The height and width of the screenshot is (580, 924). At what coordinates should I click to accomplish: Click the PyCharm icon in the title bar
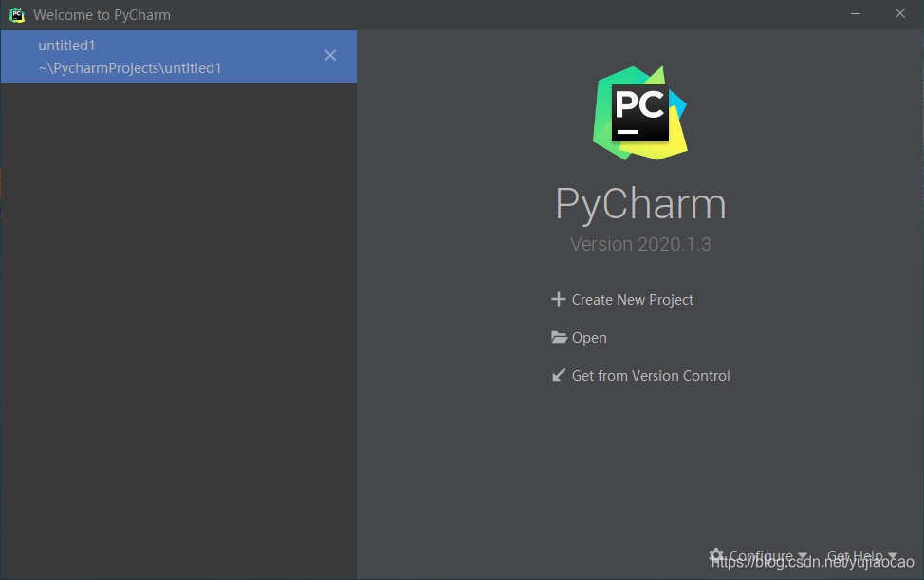tap(17, 15)
